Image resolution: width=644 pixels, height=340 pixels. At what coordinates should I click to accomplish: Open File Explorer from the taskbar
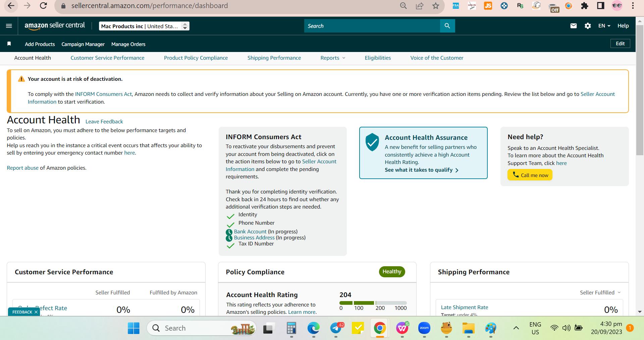pyautogui.click(x=469, y=328)
